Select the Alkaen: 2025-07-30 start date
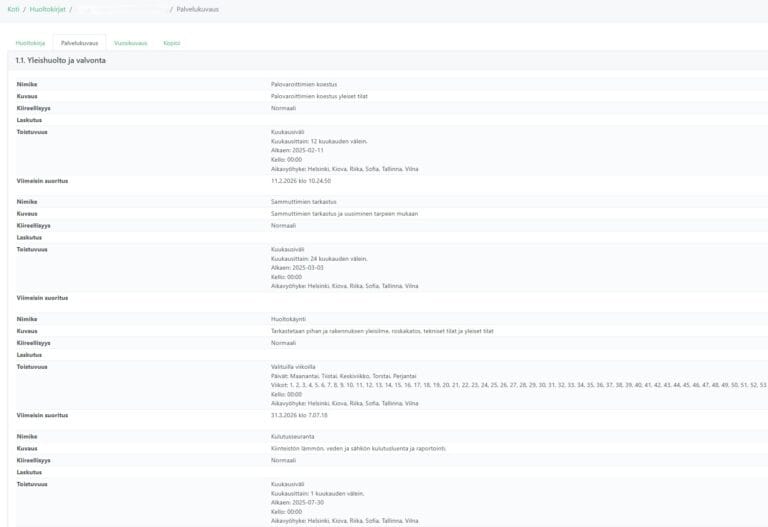Viewport: 768px width, 527px height. tap(297, 502)
